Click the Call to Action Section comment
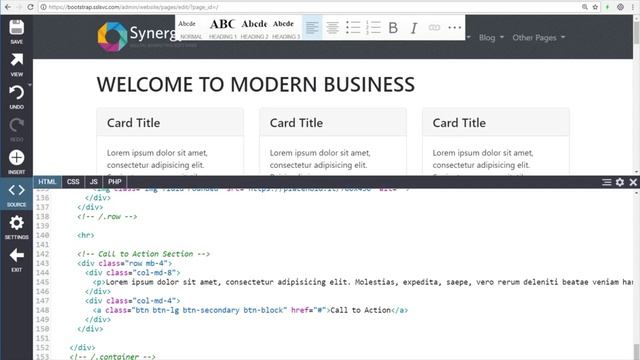640x360 pixels. point(143,254)
